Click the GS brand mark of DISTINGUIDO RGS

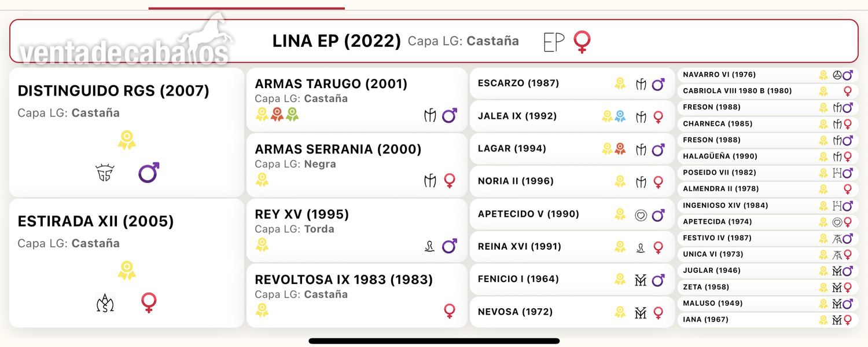coord(105,173)
